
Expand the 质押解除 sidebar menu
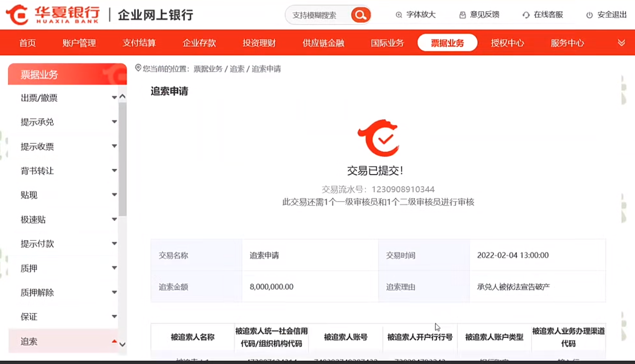(114, 292)
